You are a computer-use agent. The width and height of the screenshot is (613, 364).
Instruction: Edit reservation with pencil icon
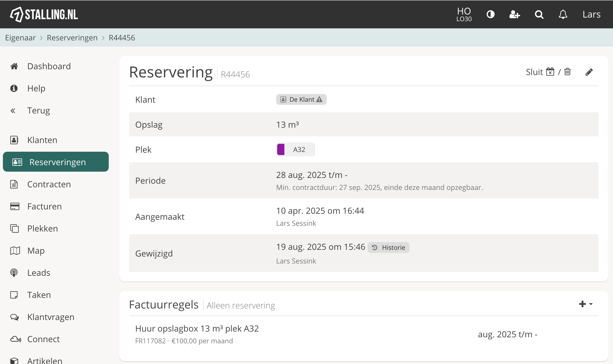click(x=589, y=72)
